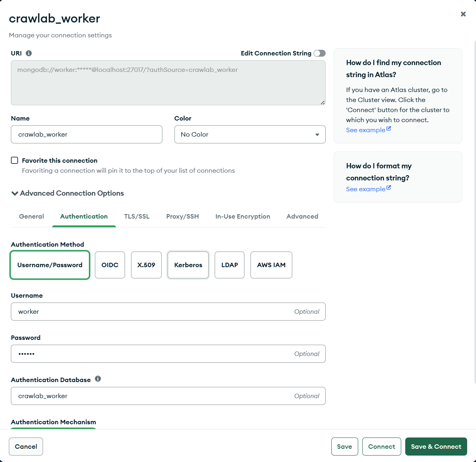476x462 pixels.
Task: Click the Password input field
Action: pyautogui.click(x=168, y=354)
